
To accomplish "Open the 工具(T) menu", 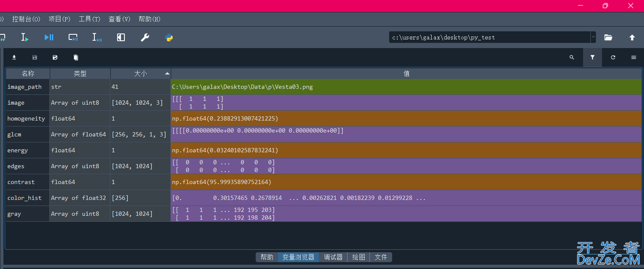I will (x=89, y=19).
